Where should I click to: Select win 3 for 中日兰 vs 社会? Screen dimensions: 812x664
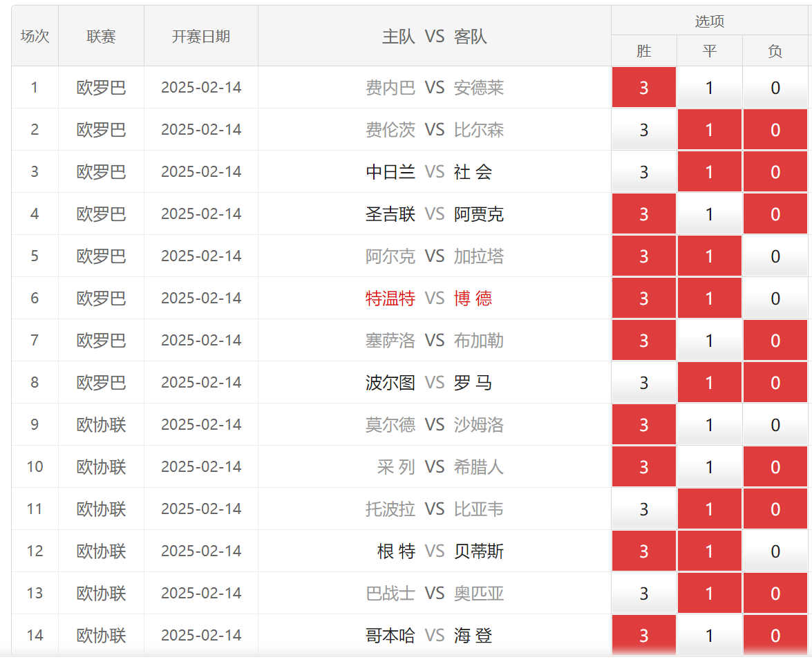(643, 172)
